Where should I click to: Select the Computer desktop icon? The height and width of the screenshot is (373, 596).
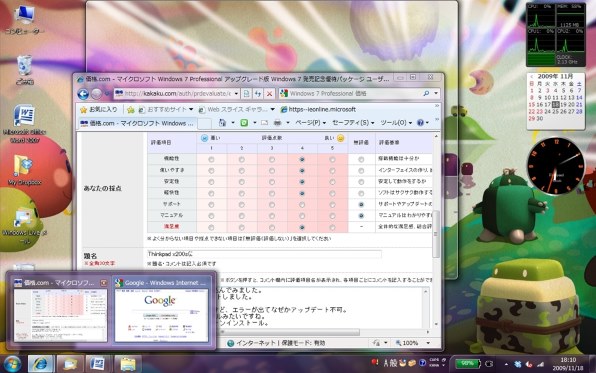pos(24,20)
